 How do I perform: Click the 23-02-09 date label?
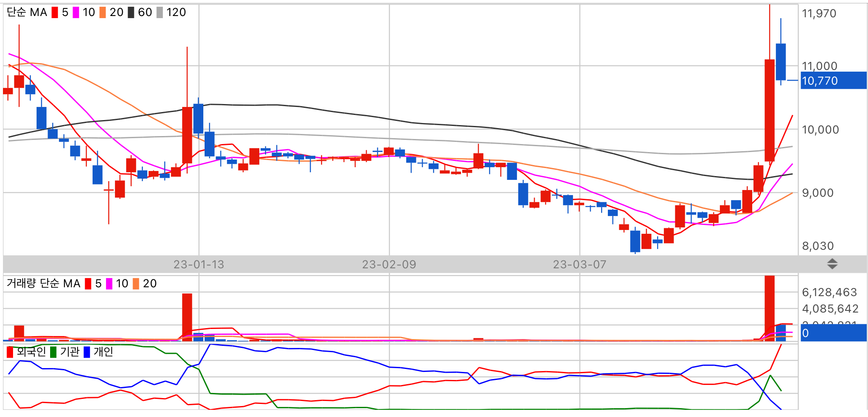click(x=389, y=265)
